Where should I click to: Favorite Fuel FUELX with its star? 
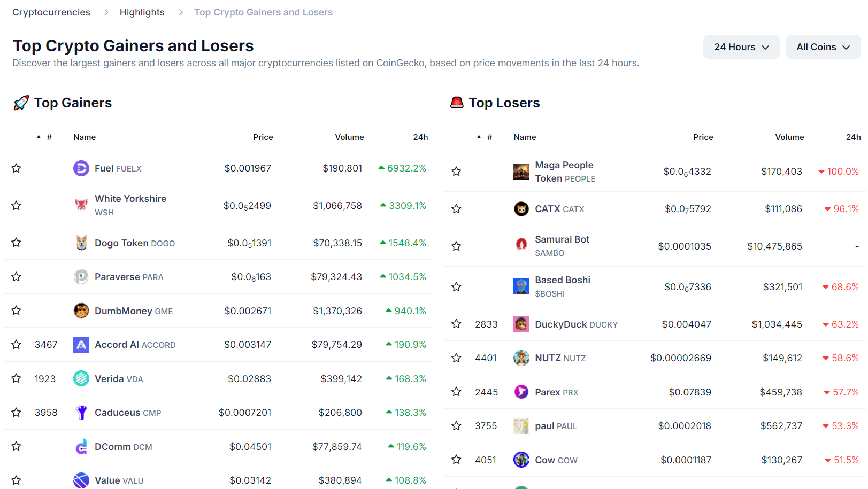point(17,168)
